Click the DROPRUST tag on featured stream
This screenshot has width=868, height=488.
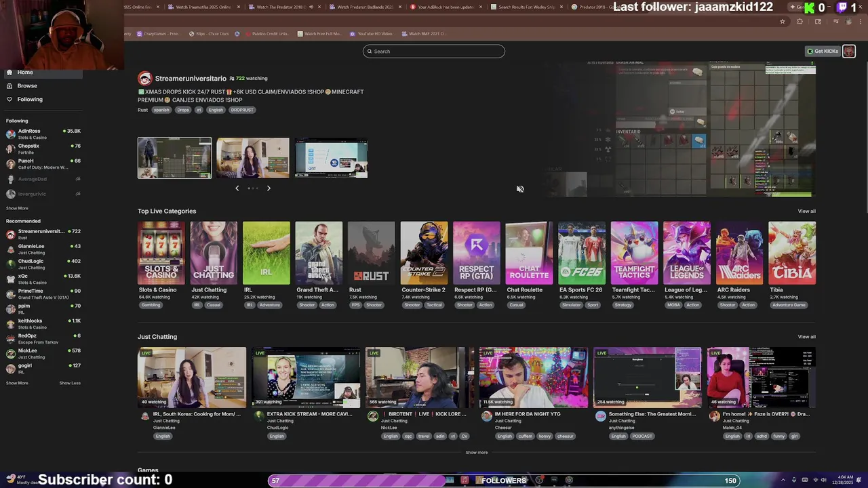click(242, 110)
